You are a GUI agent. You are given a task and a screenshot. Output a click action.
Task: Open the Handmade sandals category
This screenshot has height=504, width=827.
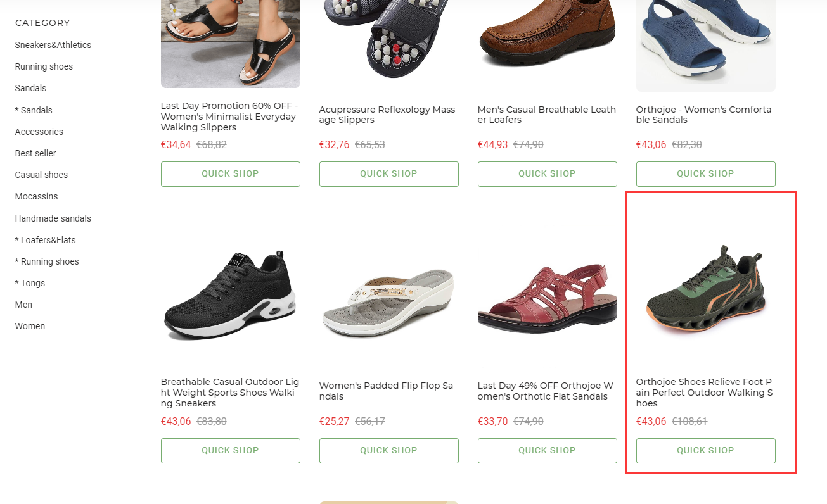[x=53, y=218]
